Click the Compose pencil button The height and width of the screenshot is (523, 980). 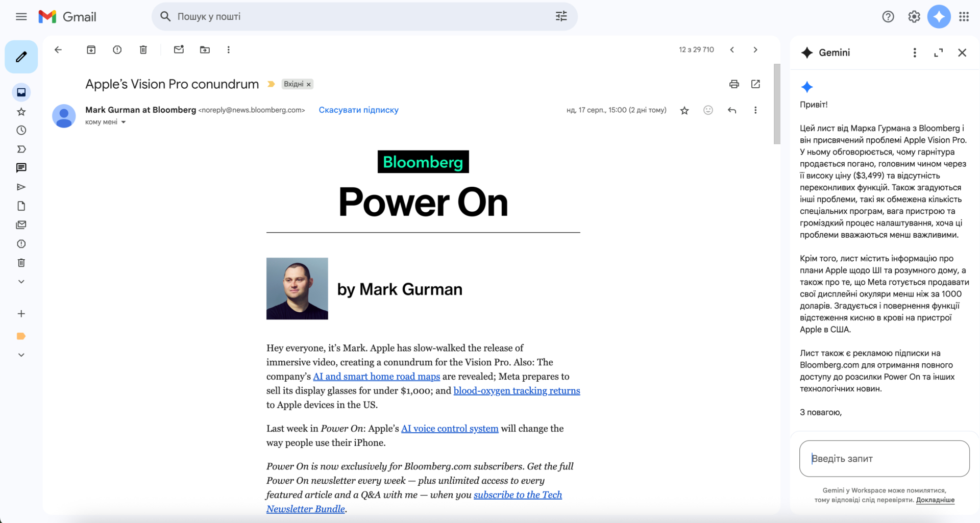click(21, 57)
